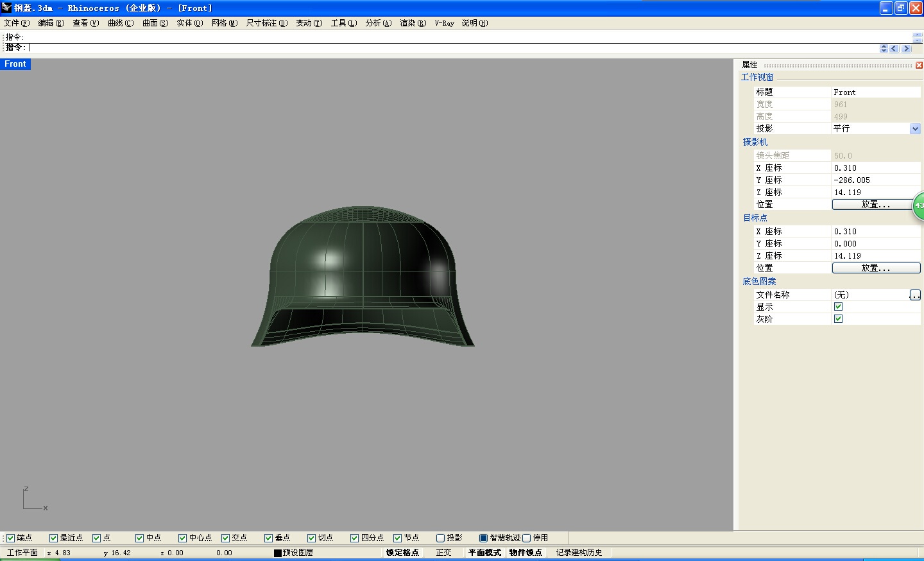Click the Front viewport title tab
The image size is (924, 561).
point(15,64)
